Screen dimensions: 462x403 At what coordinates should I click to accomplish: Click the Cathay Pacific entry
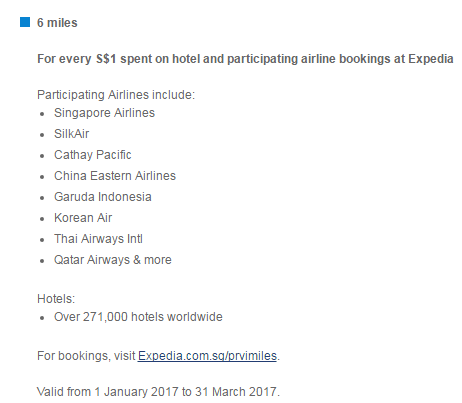pos(93,155)
